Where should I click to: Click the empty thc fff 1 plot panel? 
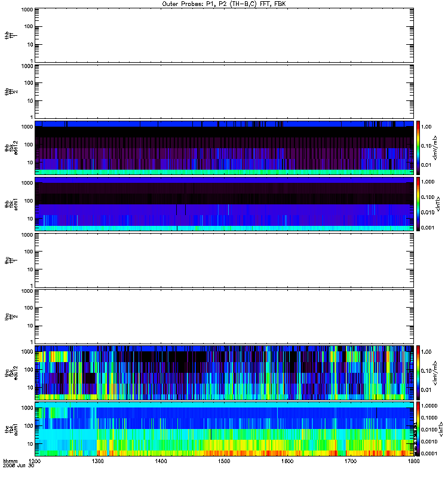pyautogui.click(x=225, y=261)
